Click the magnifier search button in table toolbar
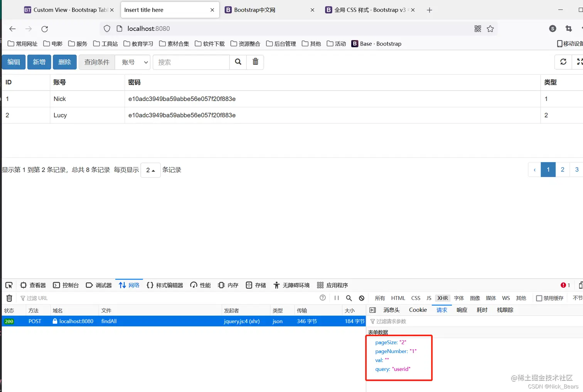Screen dimensions: 583x392 point(238,62)
